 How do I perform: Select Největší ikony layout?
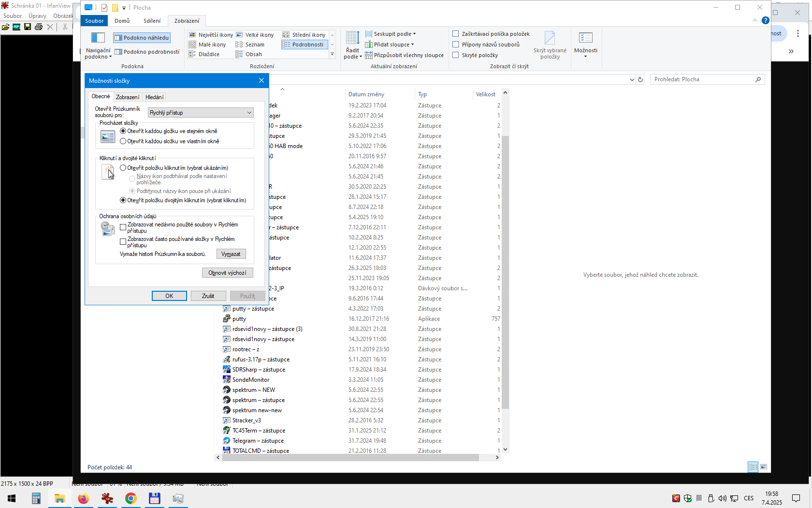(211, 35)
